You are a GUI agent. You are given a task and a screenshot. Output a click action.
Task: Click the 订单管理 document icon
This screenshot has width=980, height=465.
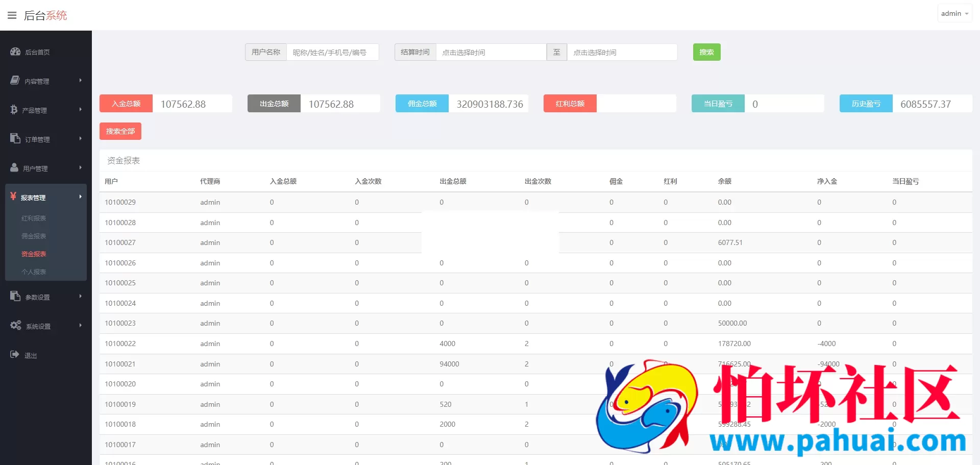tap(15, 139)
